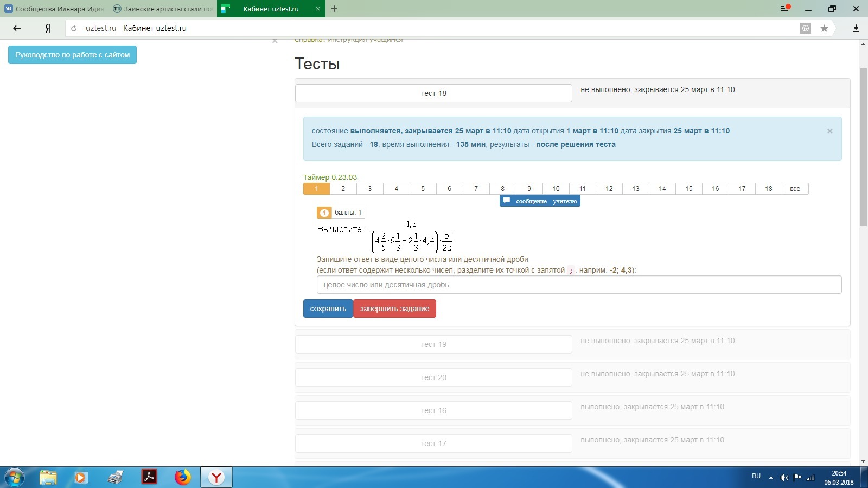Click Руководство по работе с сайтом button
The width and height of the screenshot is (868, 488).
(72, 55)
